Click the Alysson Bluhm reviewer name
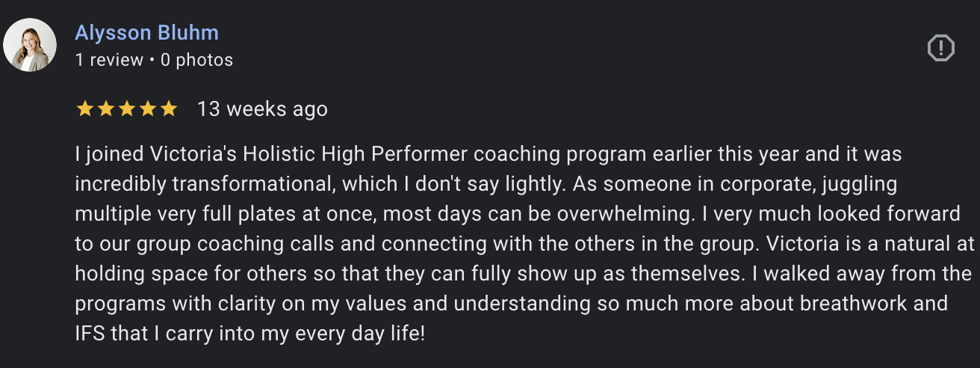The width and height of the screenshot is (980, 368). [x=146, y=33]
